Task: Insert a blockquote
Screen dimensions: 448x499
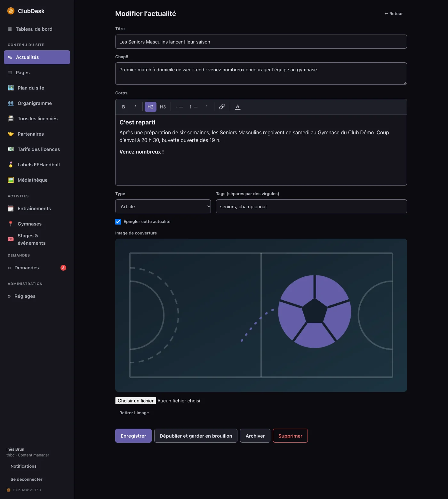Action: [x=206, y=107]
